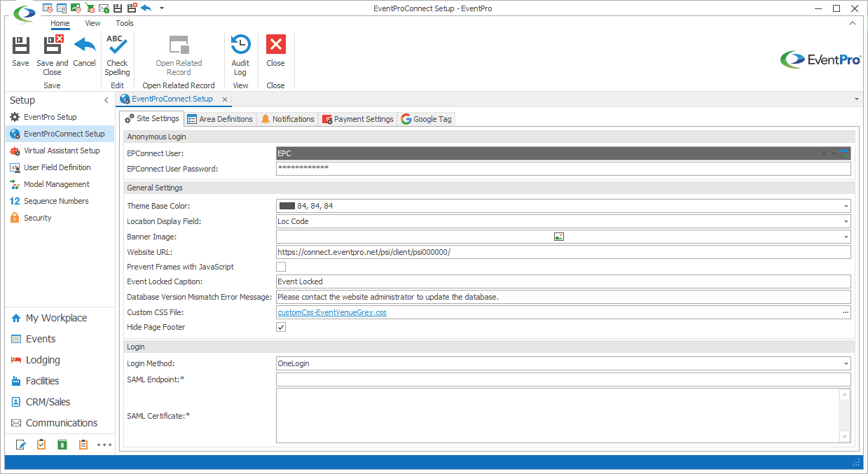Click the EPConnect User Password field
The image size is (868, 474).
pyautogui.click(x=563, y=169)
